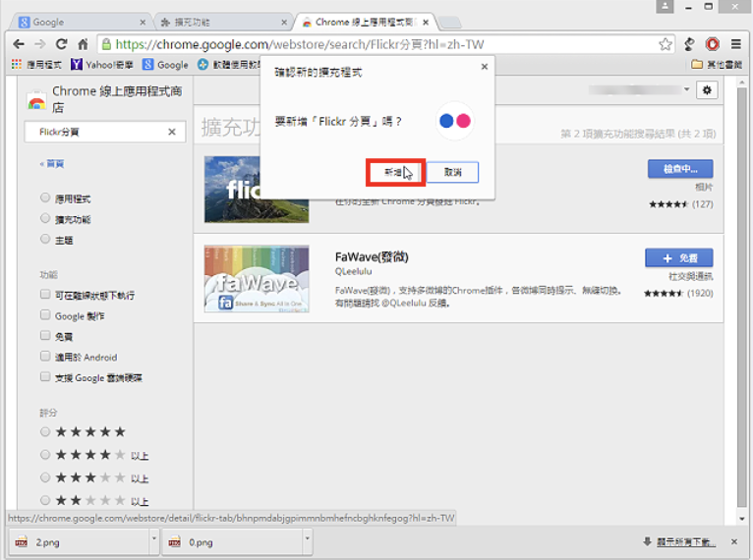The image size is (753, 560).
Task: Open the Chrome hamburger menu
Action: 735,44
